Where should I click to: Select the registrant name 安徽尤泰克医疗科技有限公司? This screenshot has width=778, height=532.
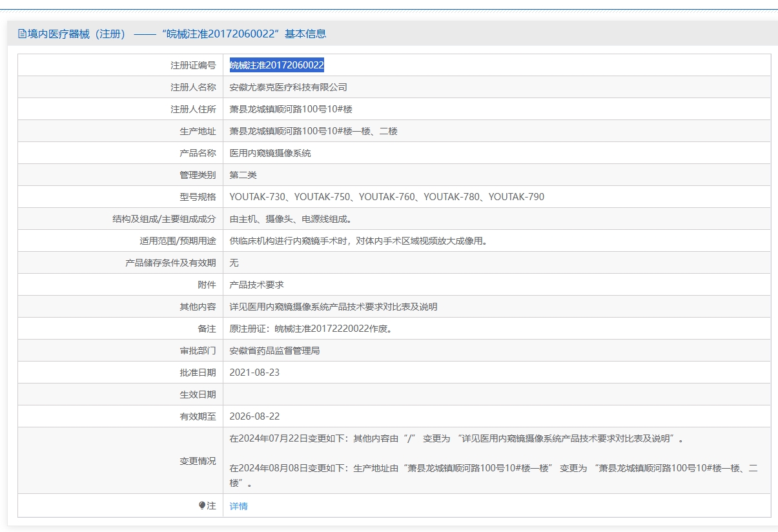pyautogui.click(x=289, y=87)
